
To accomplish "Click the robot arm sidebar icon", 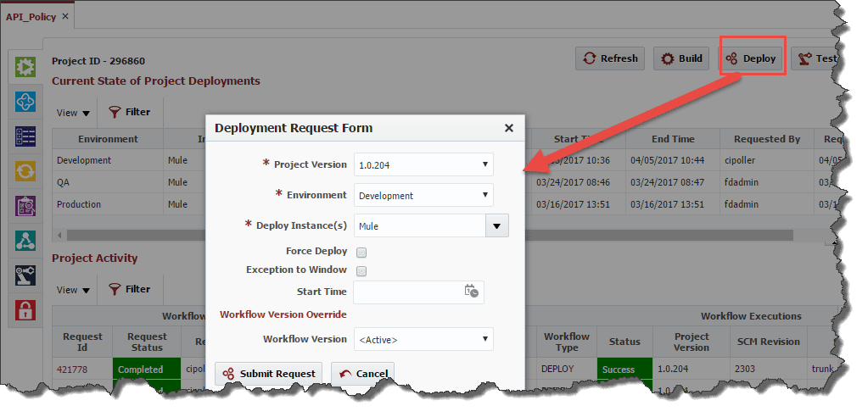I will coord(25,275).
